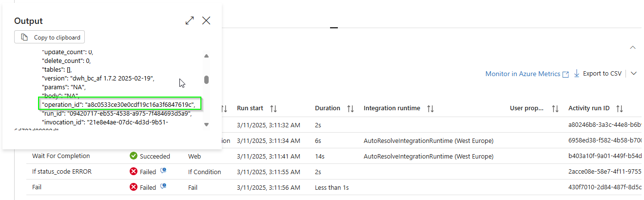
Task: Sort by User properties column
Action: (555, 108)
